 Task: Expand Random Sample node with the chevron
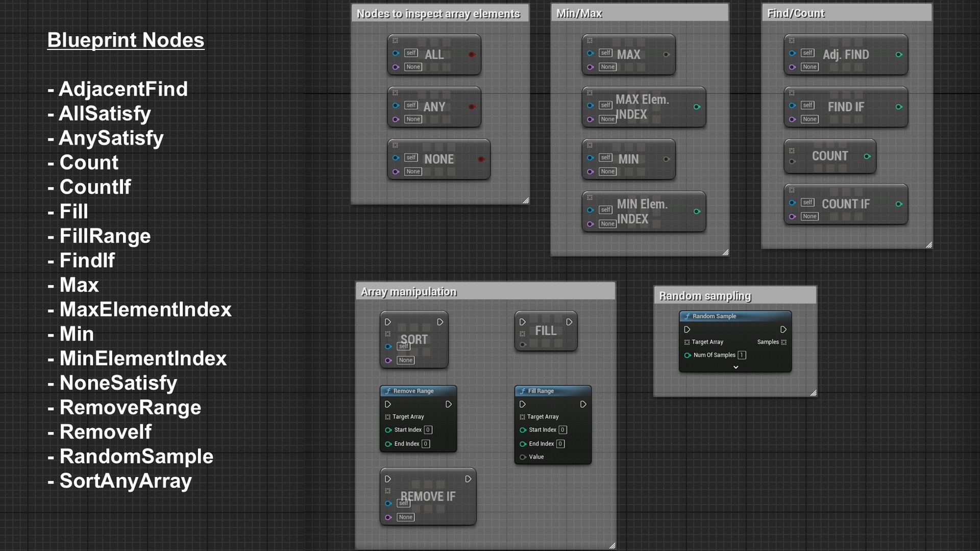pyautogui.click(x=736, y=367)
